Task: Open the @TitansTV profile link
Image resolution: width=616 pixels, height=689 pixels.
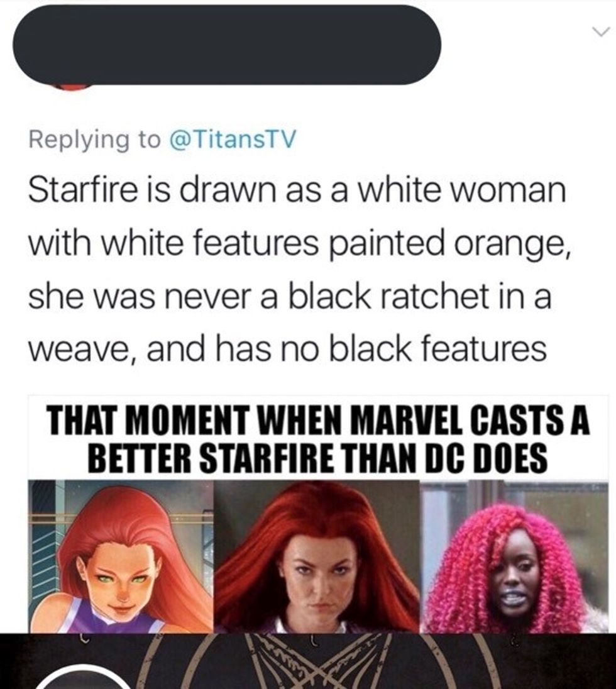Action: click(x=233, y=139)
